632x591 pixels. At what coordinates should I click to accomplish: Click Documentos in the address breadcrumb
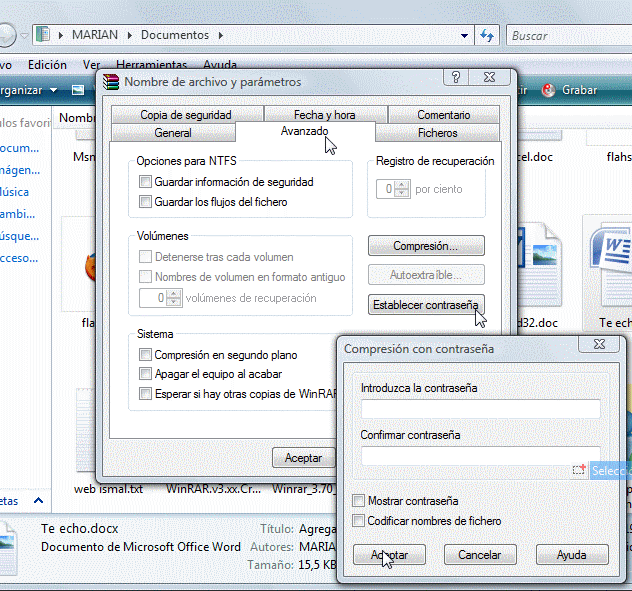175,35
